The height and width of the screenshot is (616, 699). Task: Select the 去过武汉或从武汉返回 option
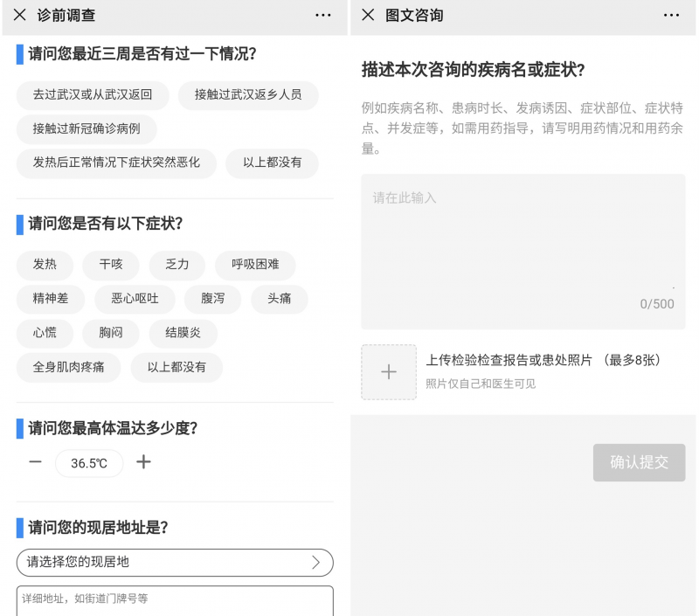tap(93, 94)
